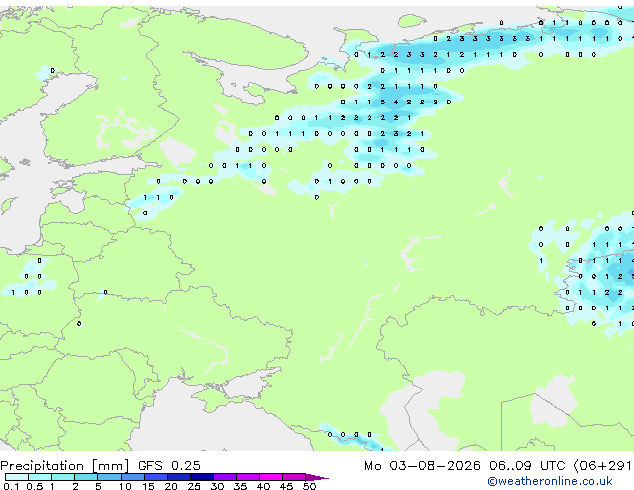Image resolution: width=634 pixels, height=490 pixels.
Task: Select the 20–25 mm legend swatch
Action: [x=178, y=477]
